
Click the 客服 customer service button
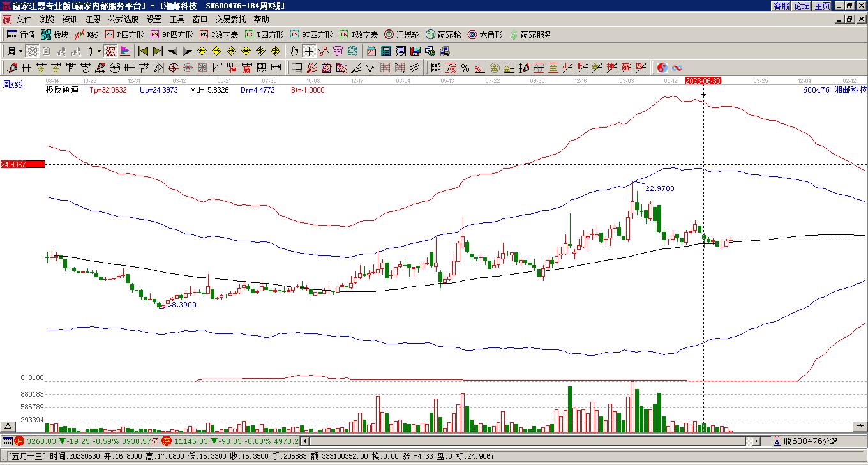[781, 6]
